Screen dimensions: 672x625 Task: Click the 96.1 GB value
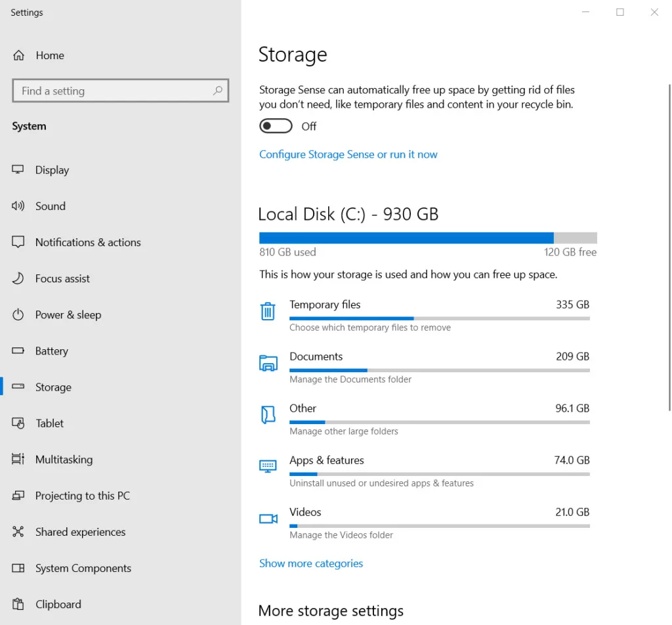click(572, 408)
